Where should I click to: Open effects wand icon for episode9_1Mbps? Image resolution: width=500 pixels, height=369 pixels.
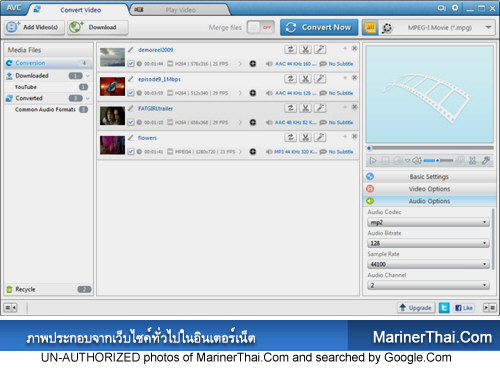pos(320,79)
